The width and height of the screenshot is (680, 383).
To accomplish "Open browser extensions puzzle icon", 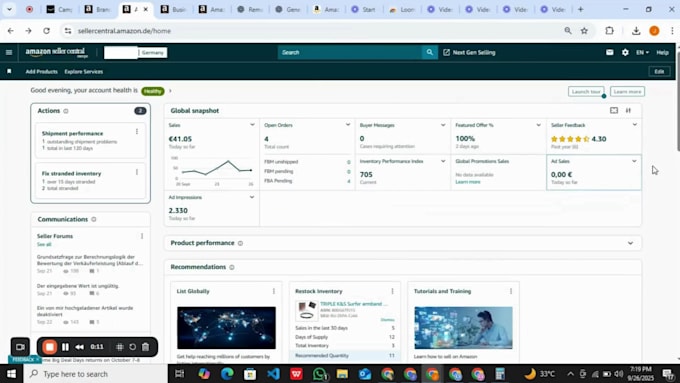I will [x=609, y=31].
